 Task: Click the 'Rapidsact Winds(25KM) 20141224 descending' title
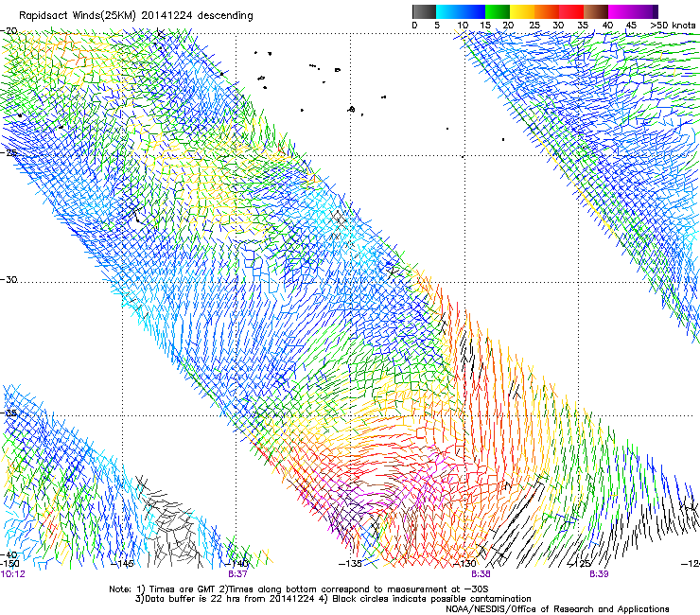135,16
